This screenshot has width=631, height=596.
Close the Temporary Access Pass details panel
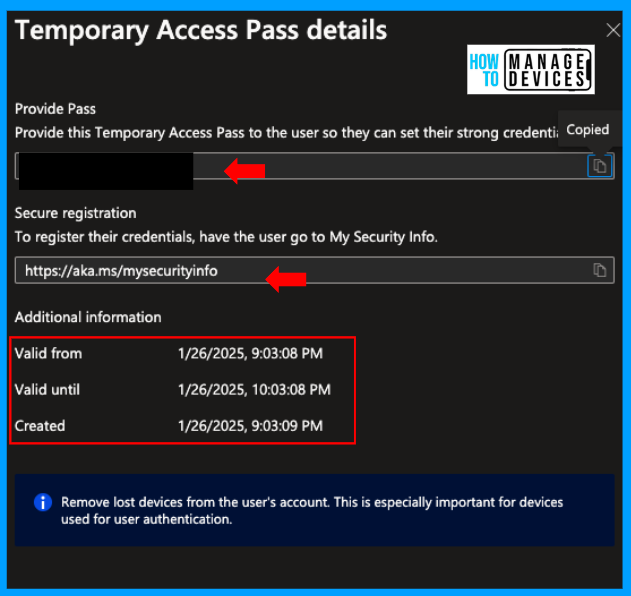click(x=613, y=30)
